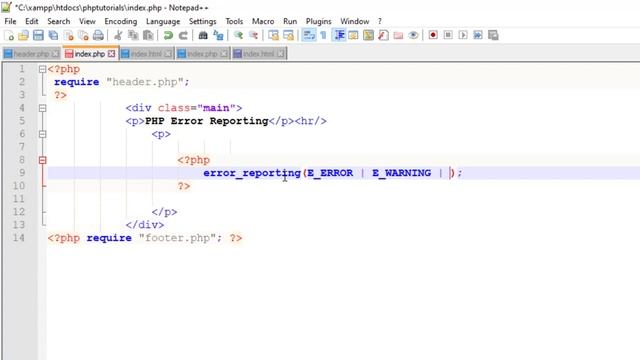
Task: Close the header.php tab
Action: (x=55, y=54)
